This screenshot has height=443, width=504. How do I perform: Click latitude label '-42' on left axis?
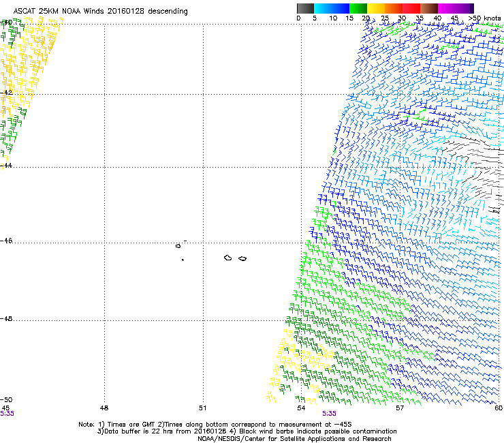point(6,92)
